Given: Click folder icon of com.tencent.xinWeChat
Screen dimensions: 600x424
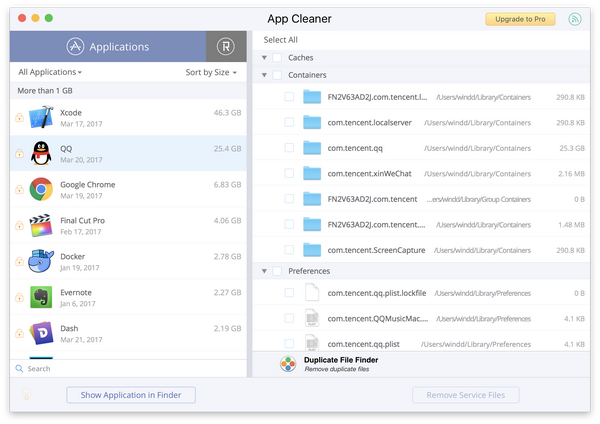Looking at the screenshot, I should coord(312,173).
